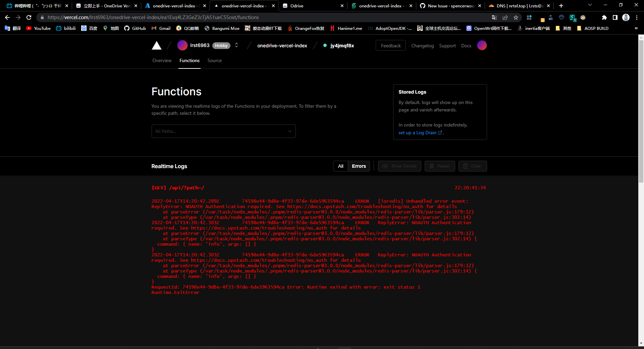Switch to the Overview tab
Image resolution: width=644 pixels, height=349 pixels.
point(162,60)
